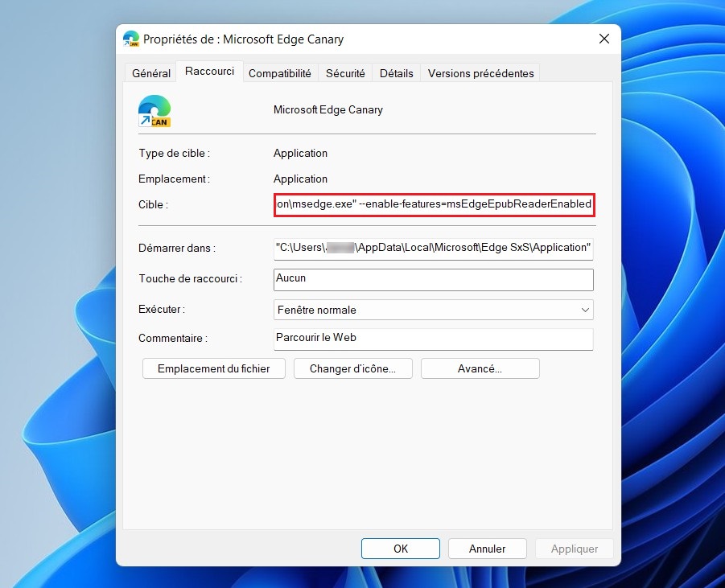Click the Microsoft Edge Canary name text
The image size is (725, 588).
[327, 110]
